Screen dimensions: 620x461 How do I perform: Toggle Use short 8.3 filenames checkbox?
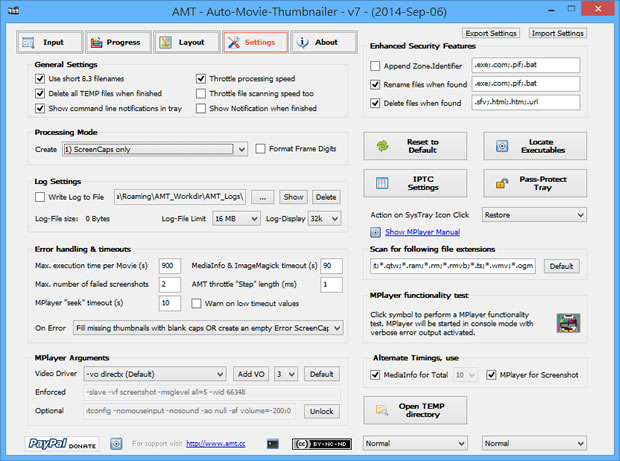tap(40, 78)
